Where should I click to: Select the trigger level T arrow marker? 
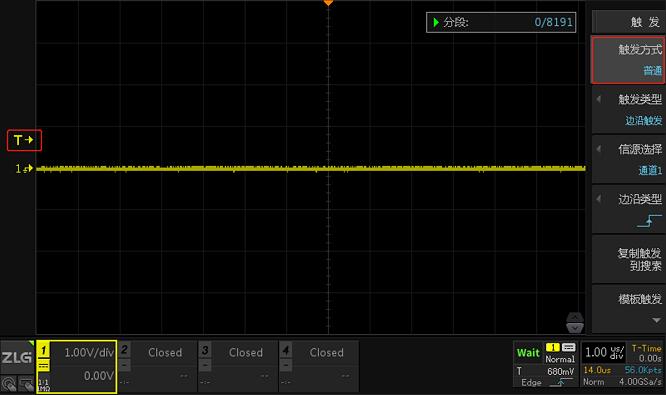(x=24, y=140)
